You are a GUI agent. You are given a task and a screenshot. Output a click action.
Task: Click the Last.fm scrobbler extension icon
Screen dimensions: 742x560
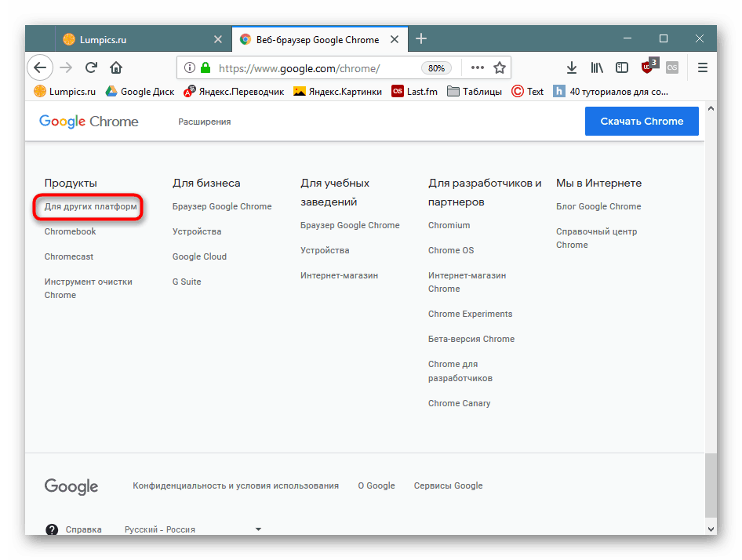click(x=672, y=67)
